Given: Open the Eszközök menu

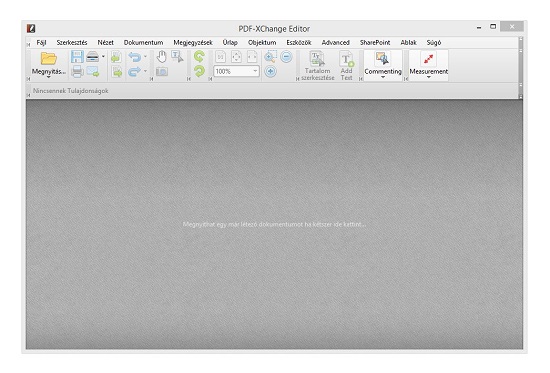Looking at the screenshot, I should click(299, 42).
